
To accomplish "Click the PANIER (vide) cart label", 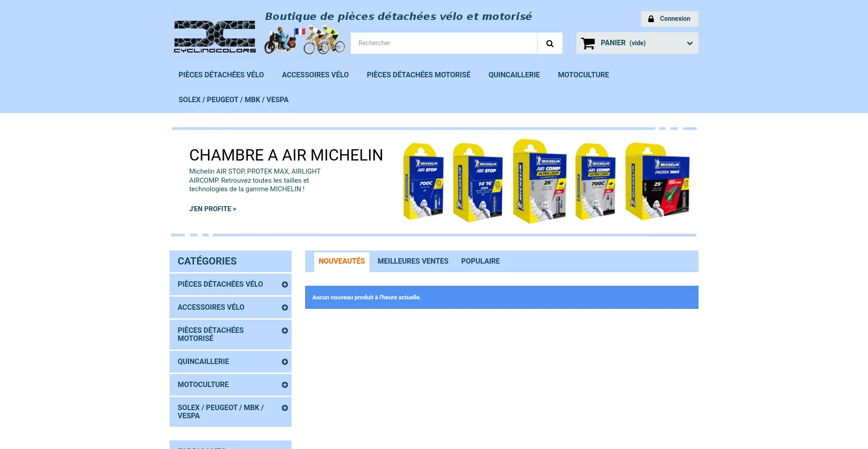I will point(623,43).
